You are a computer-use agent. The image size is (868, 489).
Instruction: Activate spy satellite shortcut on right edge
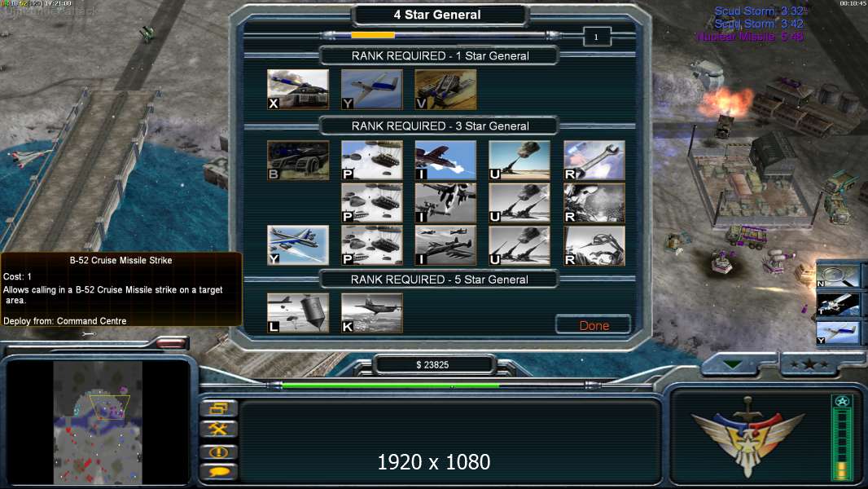tap(839, 304)
